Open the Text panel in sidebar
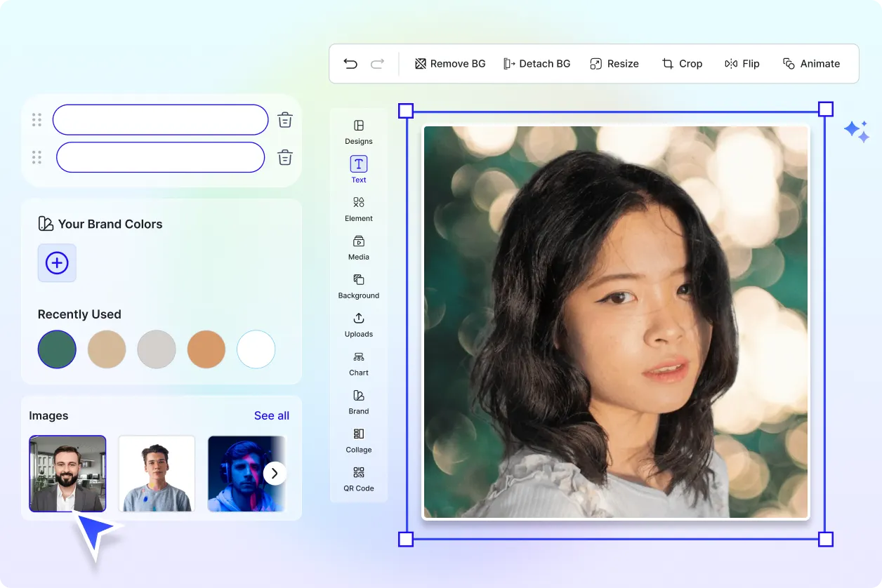Viewport: 882px width, 588px height. (358, 168)
